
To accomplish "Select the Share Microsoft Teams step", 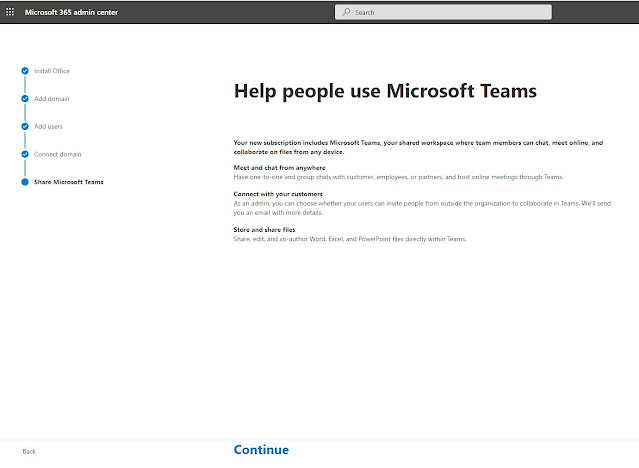I will click(68, 182).
